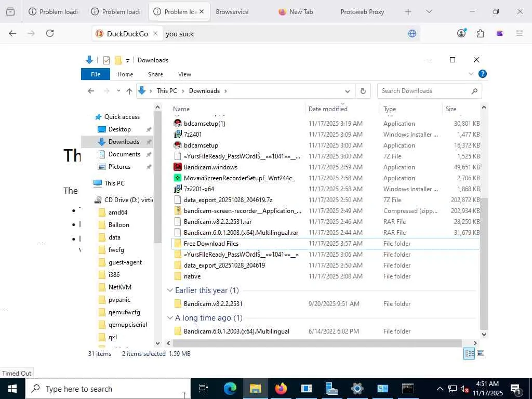
Task: Open Firefox from the taskbar
Action: click(281, 389)
